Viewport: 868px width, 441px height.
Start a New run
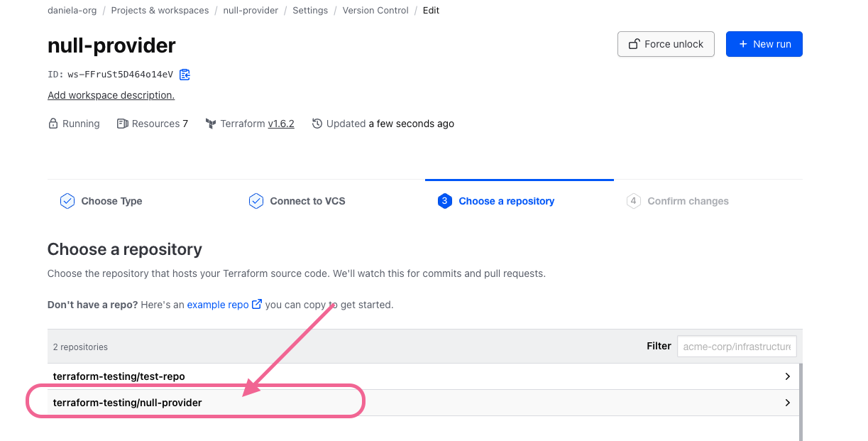pos(764,44)
